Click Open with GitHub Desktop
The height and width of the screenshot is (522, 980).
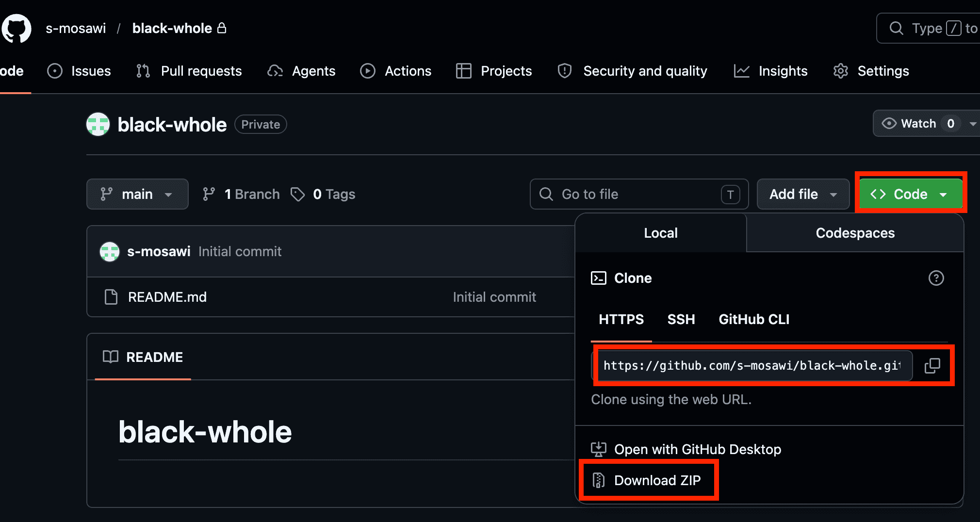click(686, 449)
